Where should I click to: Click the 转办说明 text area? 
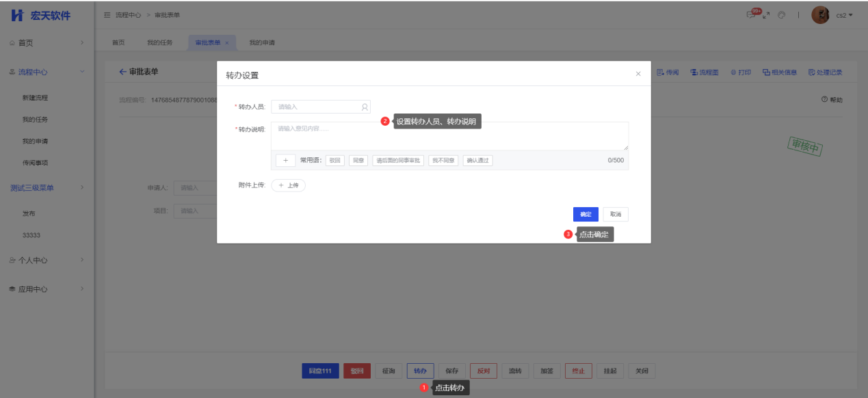coord(449,135)
